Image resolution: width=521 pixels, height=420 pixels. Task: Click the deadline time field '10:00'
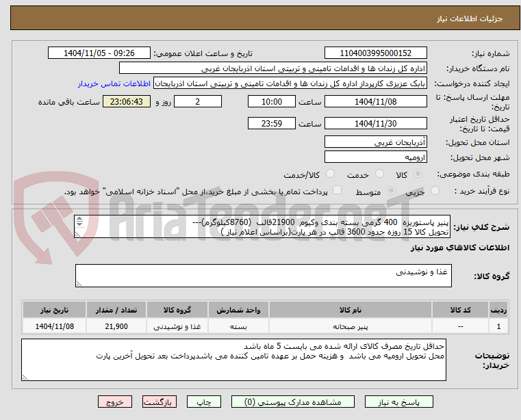point(272,102)
